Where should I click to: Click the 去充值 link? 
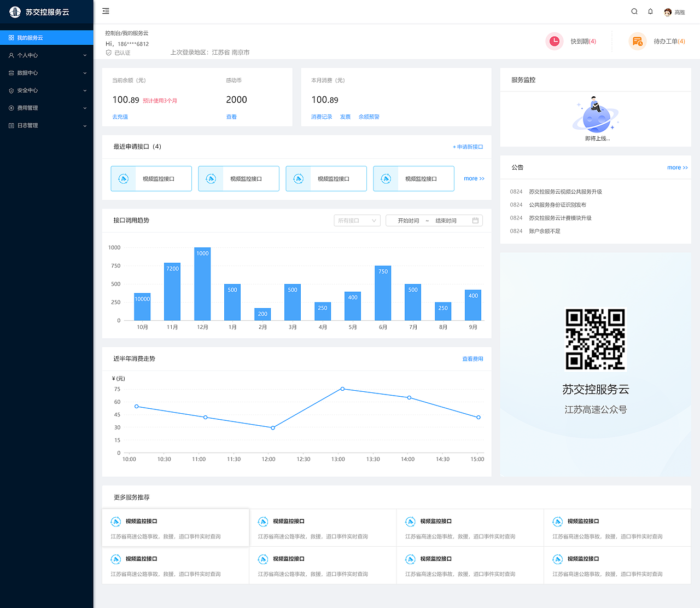pyautogui.click(x=120, y=117)
